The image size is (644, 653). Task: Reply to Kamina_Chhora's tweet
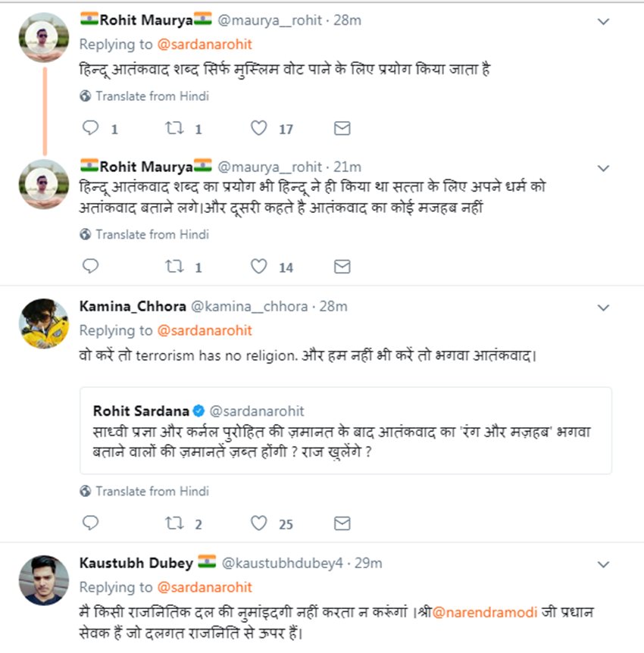(x=91, y=523)
